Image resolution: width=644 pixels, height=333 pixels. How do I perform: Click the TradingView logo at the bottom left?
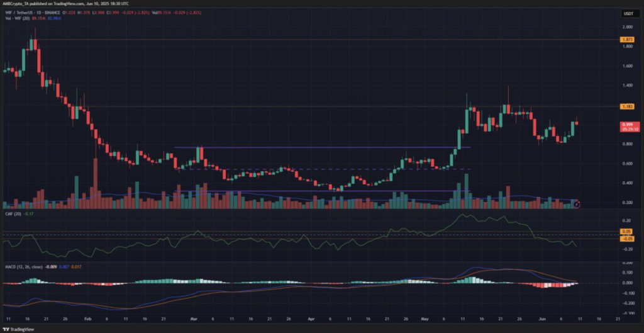[18, 329]
